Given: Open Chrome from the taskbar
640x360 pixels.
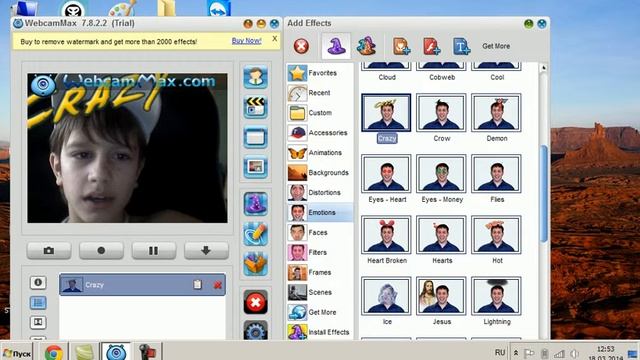Looking at the screenshot, I should pyautogui.click(x=54, y=352).
